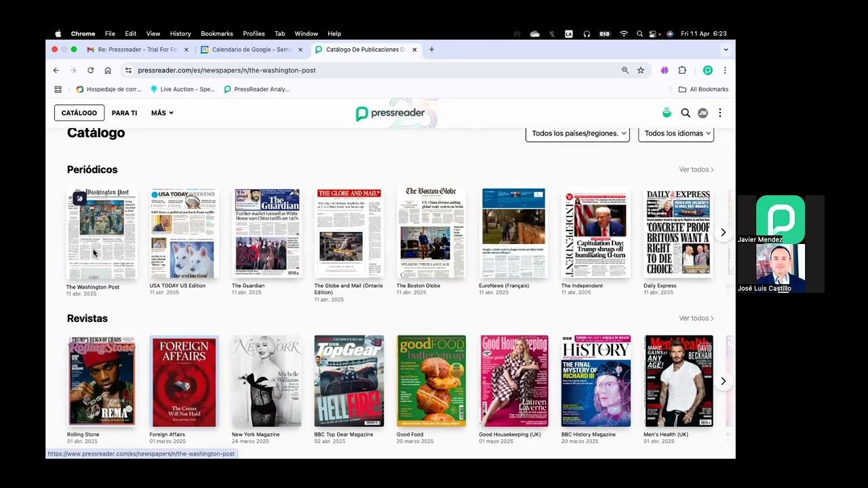The height and width of the screenshot is (488, 868).
Task: Open Hospedaje de corr... bookmark
Action: [x=108, y=89]
